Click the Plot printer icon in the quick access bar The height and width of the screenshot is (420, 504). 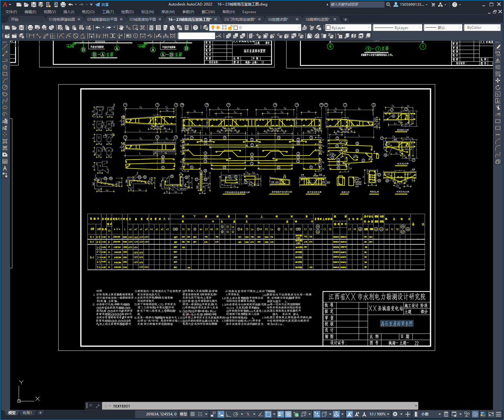[x=63, y=5]
